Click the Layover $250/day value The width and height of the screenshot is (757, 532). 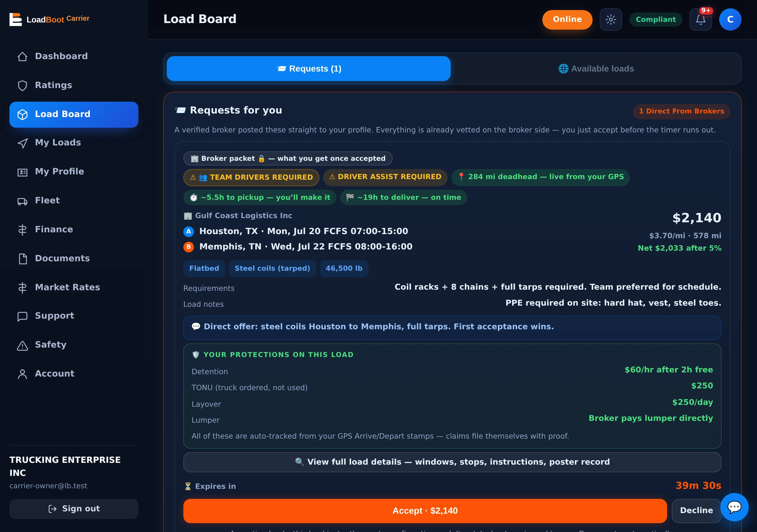coord(692,402)
